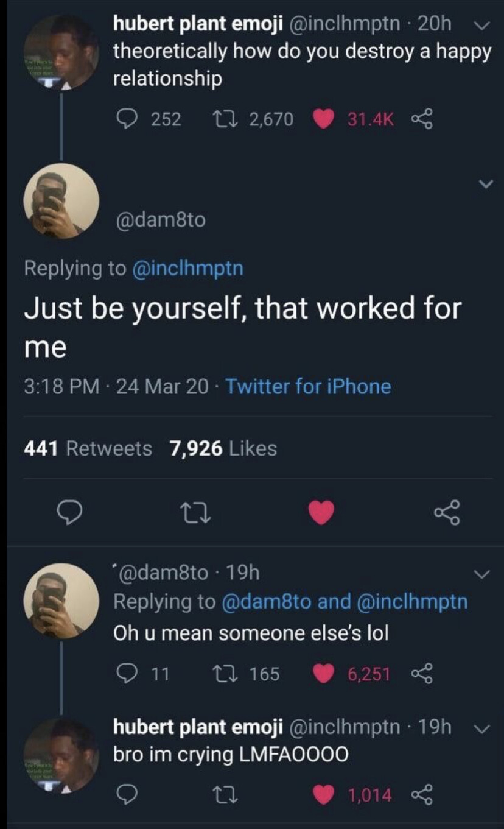
Task: Open the 'Twitter for iPhone' source link
Action: 308,386
